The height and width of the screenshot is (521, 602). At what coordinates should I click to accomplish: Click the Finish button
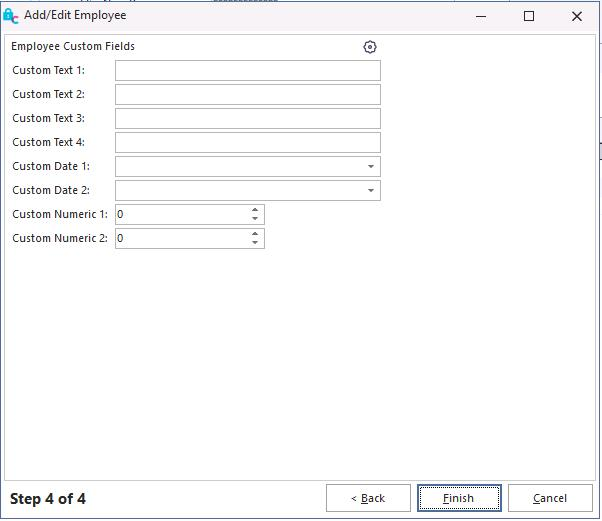(459, 498)
